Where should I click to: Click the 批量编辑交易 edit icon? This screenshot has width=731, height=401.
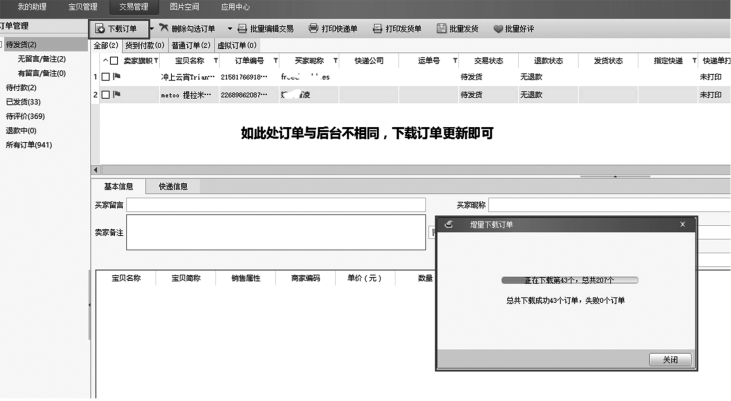(242, 29)
